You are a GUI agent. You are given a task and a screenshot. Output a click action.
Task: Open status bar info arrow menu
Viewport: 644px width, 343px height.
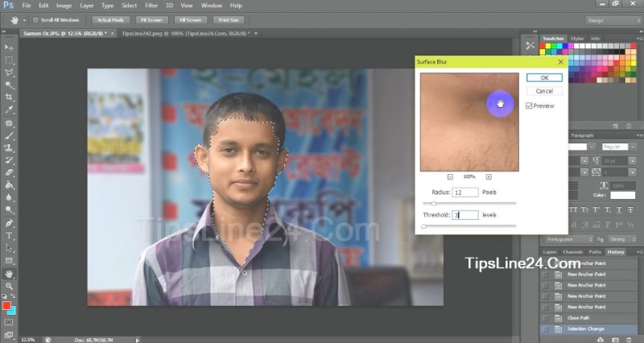138,340
